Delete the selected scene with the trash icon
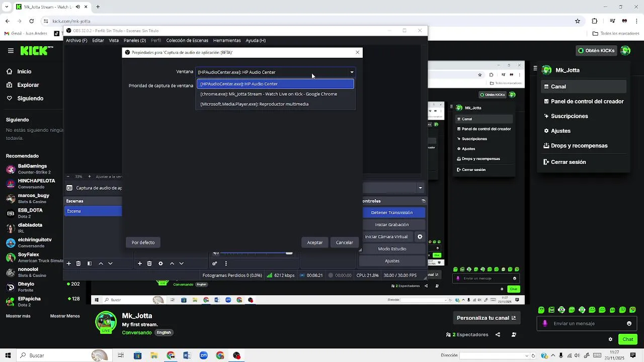Image resolution: width=644 pixels, height=362 pixels. (78, 263)
